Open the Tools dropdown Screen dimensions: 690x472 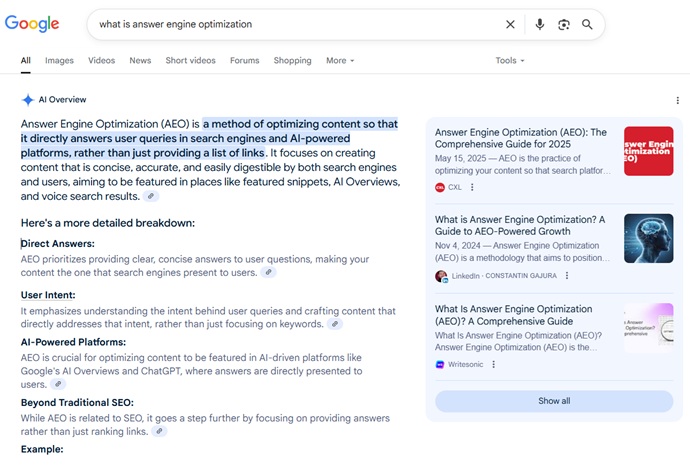(x=510, y=61)
